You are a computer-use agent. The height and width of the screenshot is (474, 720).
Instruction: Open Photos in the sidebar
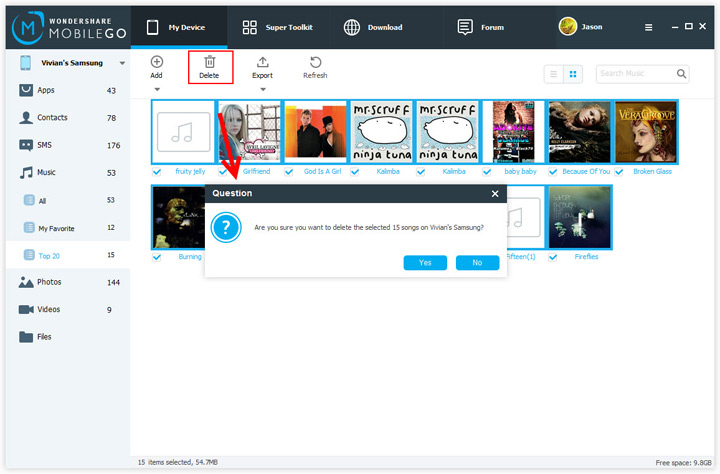click(68, 282)
